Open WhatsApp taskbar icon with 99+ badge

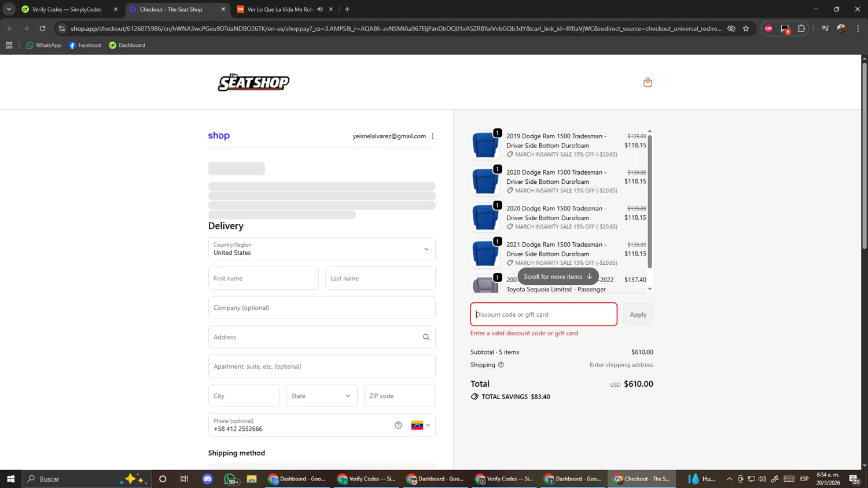tap(230, 479)
